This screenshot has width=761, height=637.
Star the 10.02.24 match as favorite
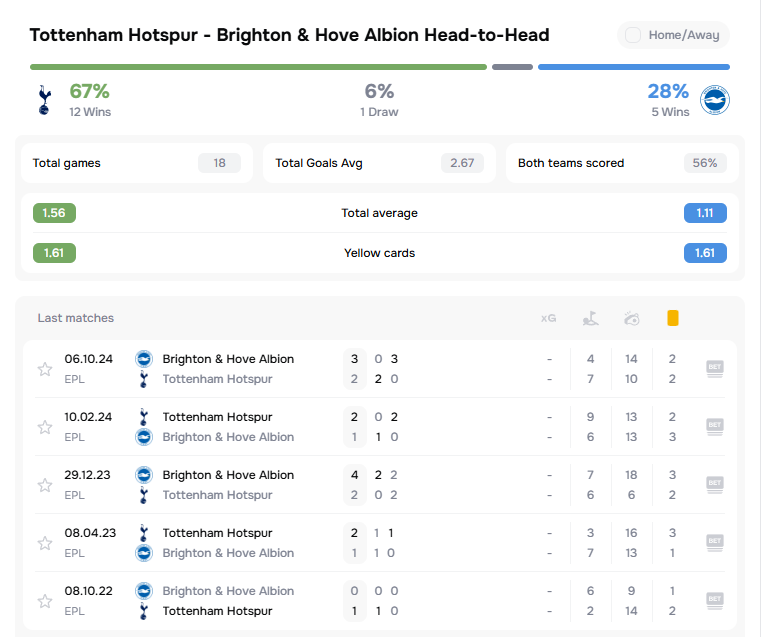click(45, 427)
